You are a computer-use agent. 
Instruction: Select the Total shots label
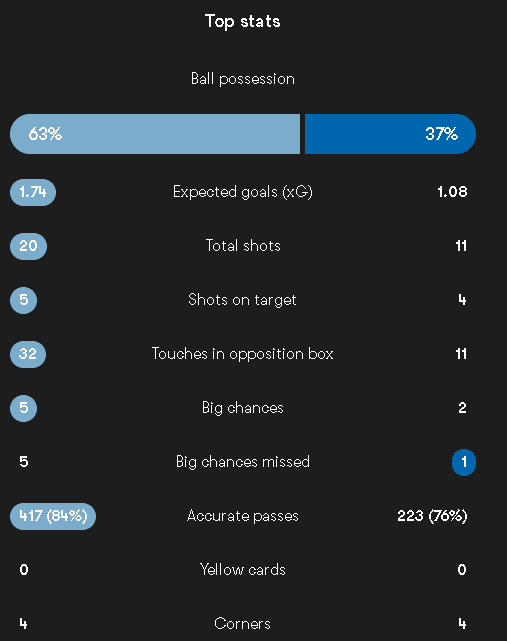[243, 246]
